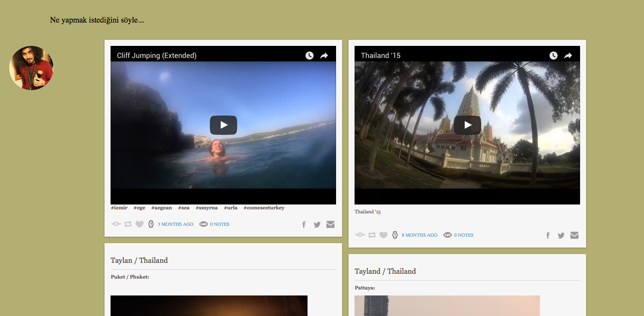
Task: Email the Cliff Jumping post
Action: click(x=330, y=224)
